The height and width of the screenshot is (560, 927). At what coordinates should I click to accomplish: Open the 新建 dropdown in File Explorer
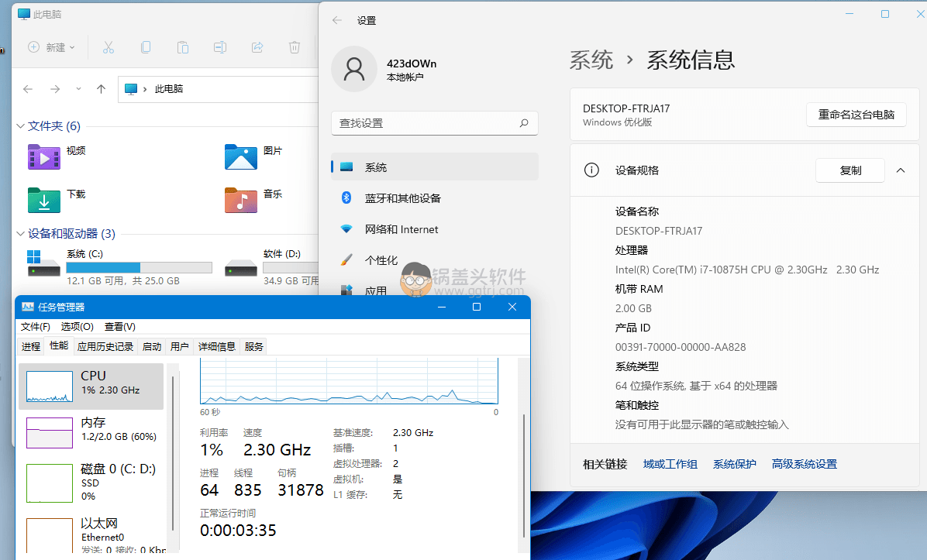click(x=52, y=47)
